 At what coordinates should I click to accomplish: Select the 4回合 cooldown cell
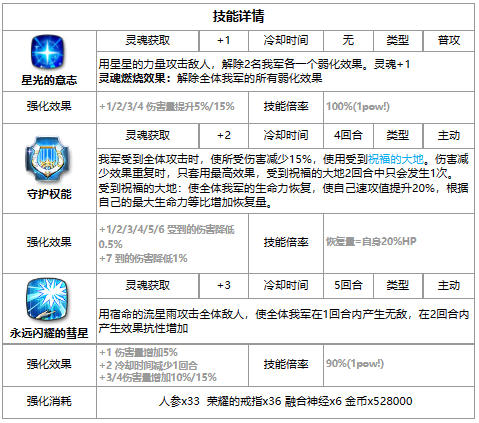348,136
